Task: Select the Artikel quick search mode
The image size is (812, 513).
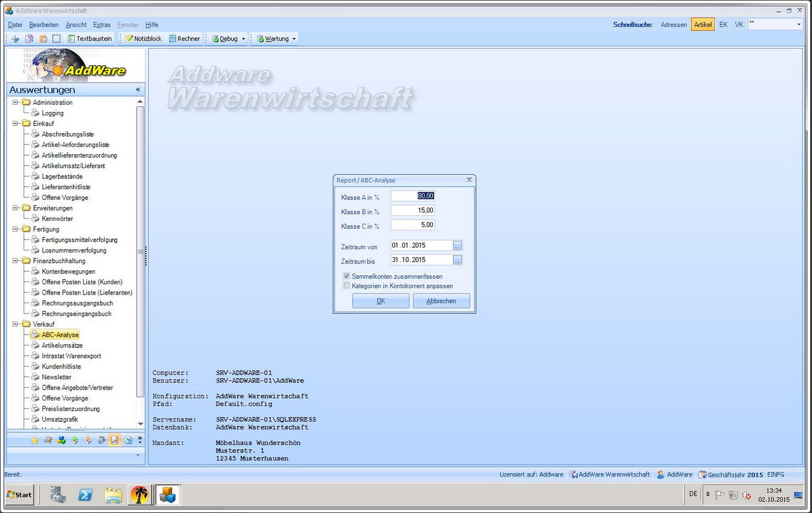Action: 703,25
